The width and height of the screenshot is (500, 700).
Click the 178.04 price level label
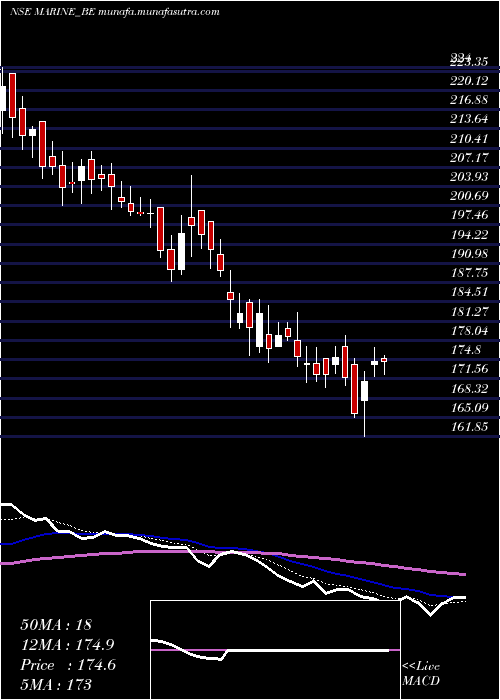(469, 331)
